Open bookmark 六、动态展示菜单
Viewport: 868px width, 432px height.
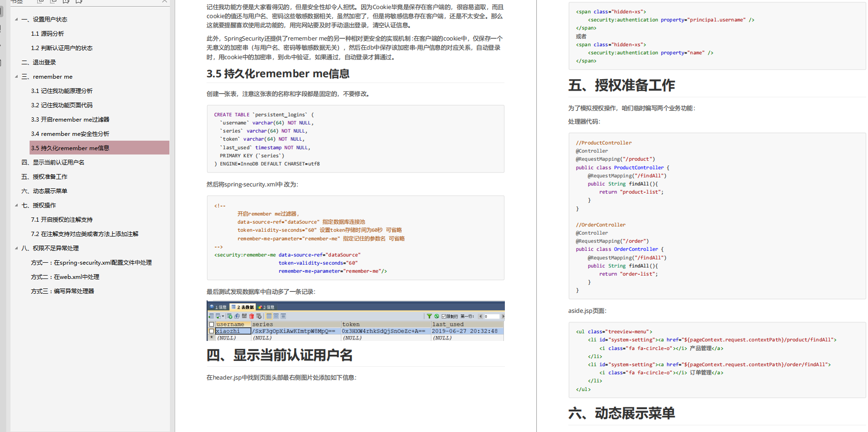tap(44, 191)
